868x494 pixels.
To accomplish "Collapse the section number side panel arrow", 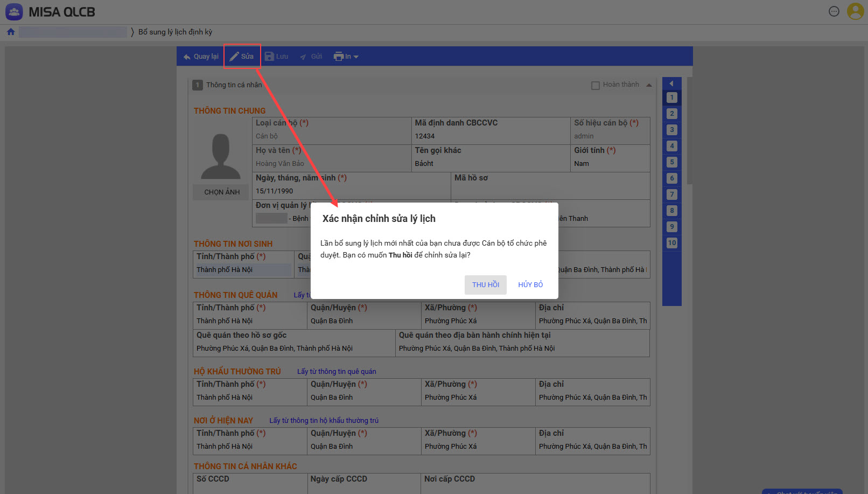I will tap(671, 84).
